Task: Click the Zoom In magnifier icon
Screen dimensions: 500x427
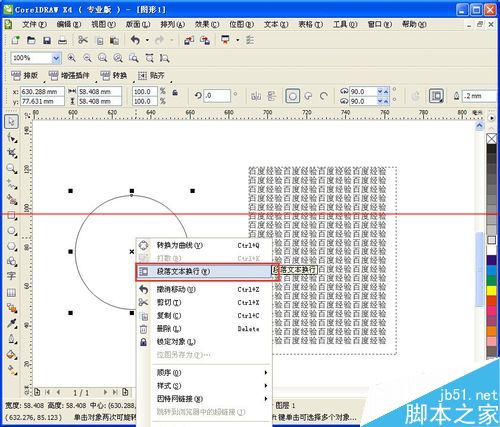Action: [x=71, y=58]
